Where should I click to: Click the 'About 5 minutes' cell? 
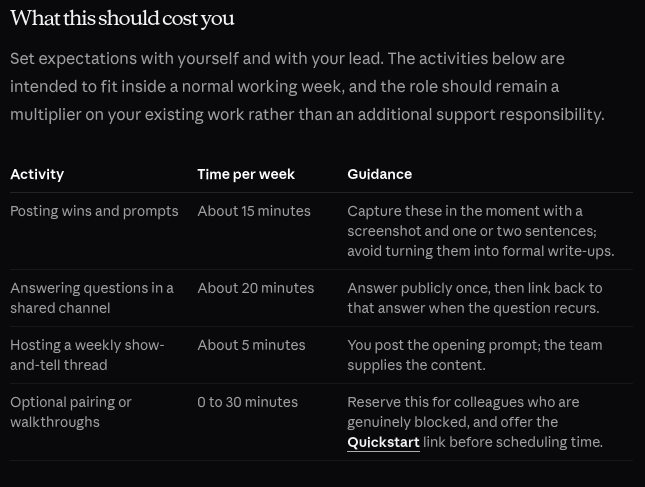(251, 345)
